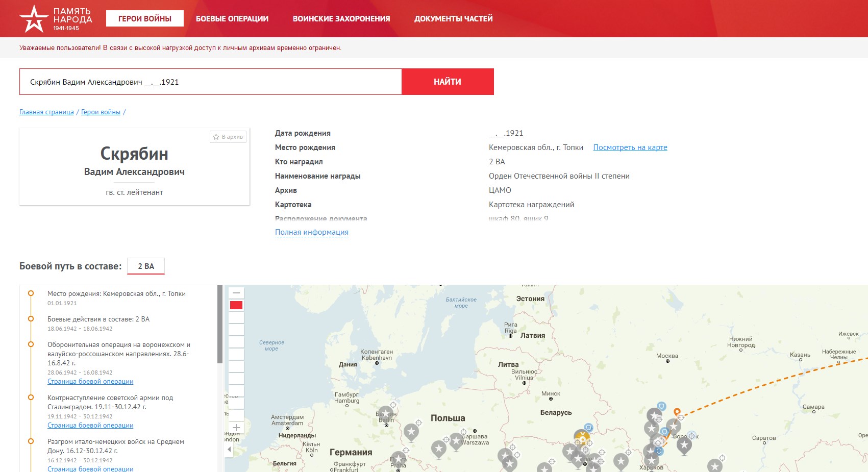Select the 2 ВА combat path tab
This screenshot has height=472, width=868.
click(x=146, y=266)
